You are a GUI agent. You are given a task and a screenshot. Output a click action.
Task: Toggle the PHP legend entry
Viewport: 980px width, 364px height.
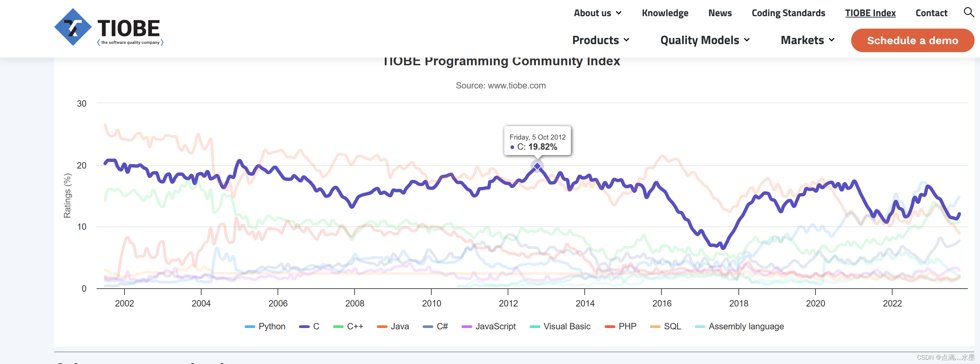coord(620,326)
